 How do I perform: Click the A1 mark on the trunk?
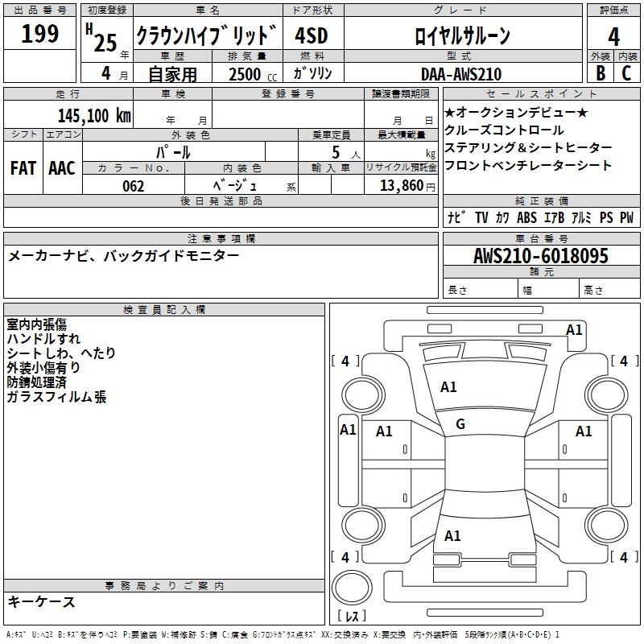[452, 535]
